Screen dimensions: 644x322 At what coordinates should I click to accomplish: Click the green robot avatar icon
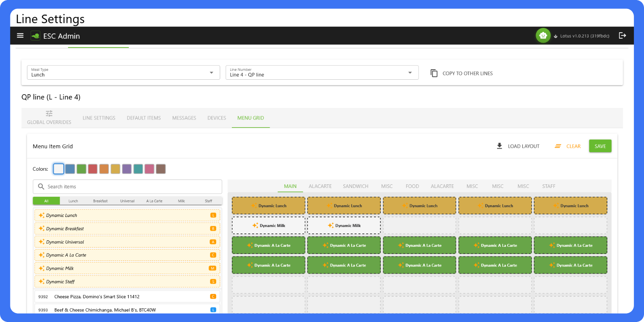coord(543,36)
